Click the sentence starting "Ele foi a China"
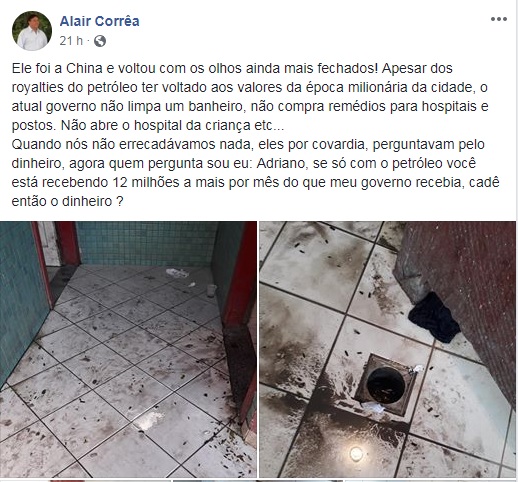The image size is (518, 482). pos(195,68)
